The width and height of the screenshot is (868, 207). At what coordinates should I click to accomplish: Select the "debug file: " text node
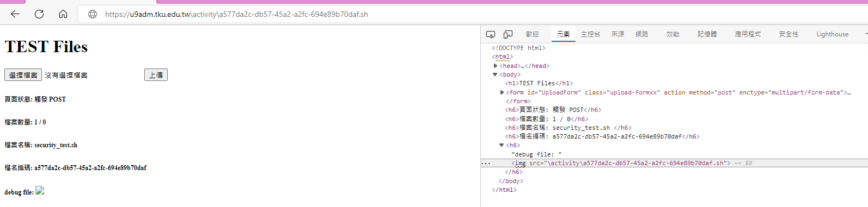536,154
